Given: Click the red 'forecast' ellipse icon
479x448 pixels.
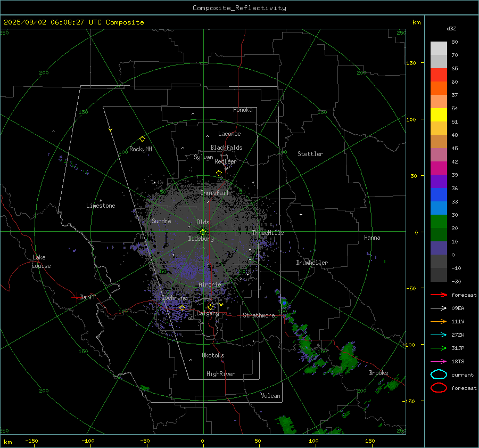Looking at the screenshot, I should click(x=439, y=388).
